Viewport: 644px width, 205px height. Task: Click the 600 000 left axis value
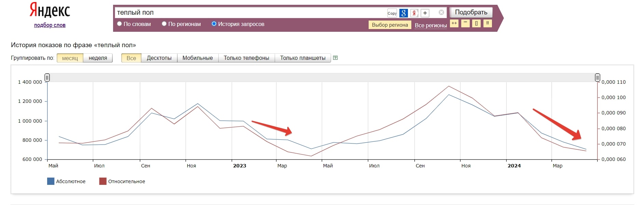click(32, 159)
